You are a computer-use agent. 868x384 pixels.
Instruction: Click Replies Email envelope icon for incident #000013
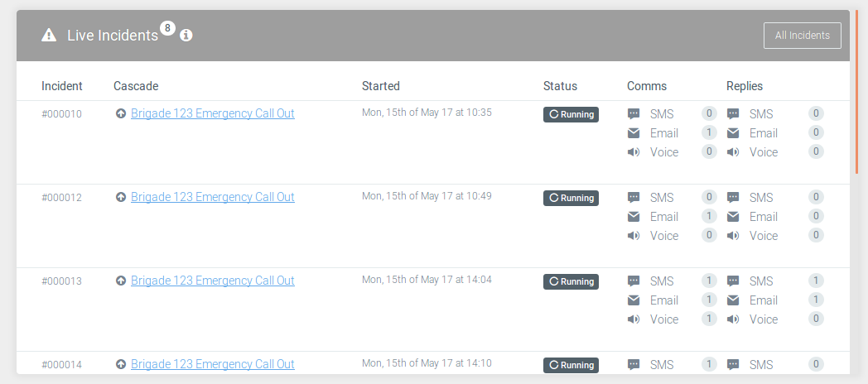point(733,300)
